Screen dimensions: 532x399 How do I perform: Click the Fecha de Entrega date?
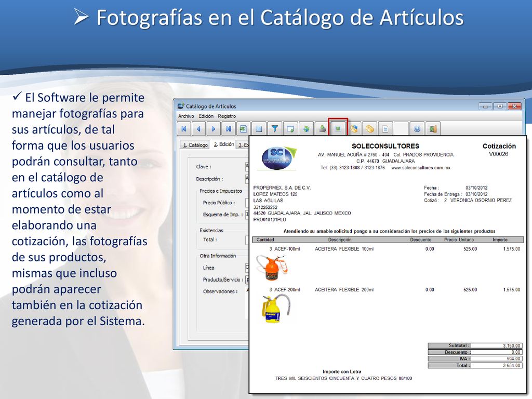(476, 194)
